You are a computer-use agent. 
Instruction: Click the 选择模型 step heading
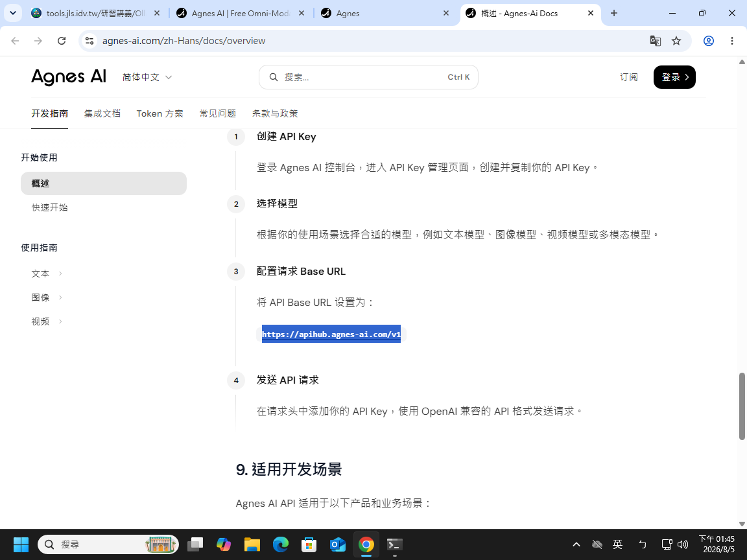coord(278,204)
